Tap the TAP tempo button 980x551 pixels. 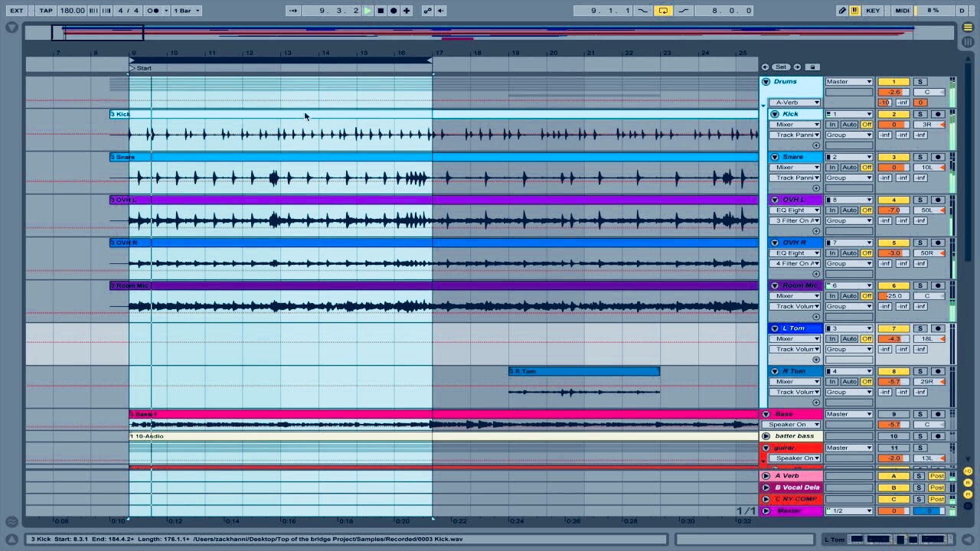pos(45,10)
